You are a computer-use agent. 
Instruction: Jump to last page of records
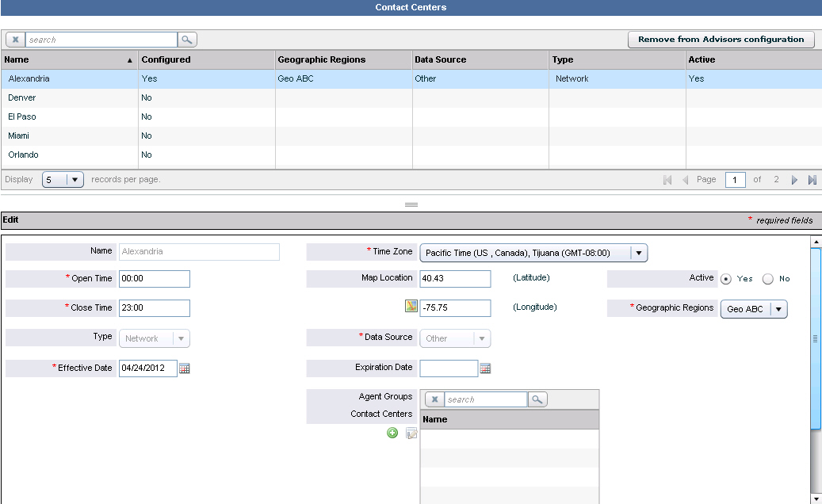812,180
